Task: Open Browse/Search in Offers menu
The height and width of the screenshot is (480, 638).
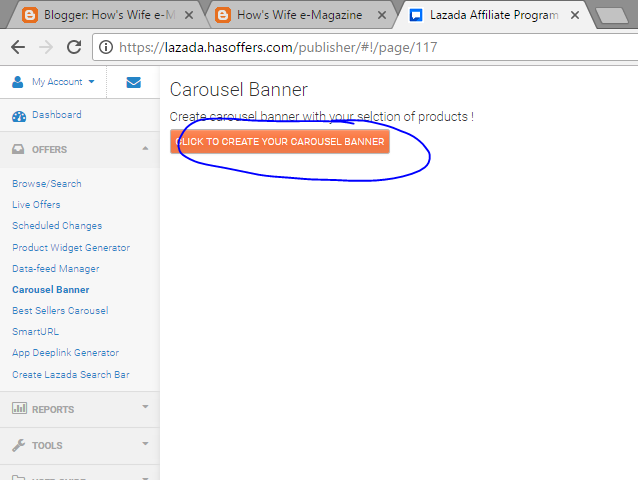Action: click(47, 184)
